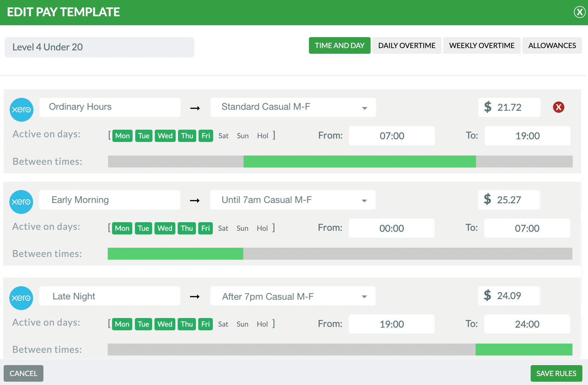
Task: Disable Wednesday for Early Morning
Action: 165,228
